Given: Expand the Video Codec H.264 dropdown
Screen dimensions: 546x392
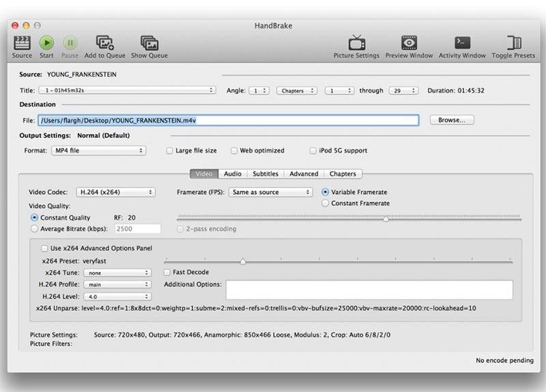Looking at the screenshot, I should click(115, 192).
